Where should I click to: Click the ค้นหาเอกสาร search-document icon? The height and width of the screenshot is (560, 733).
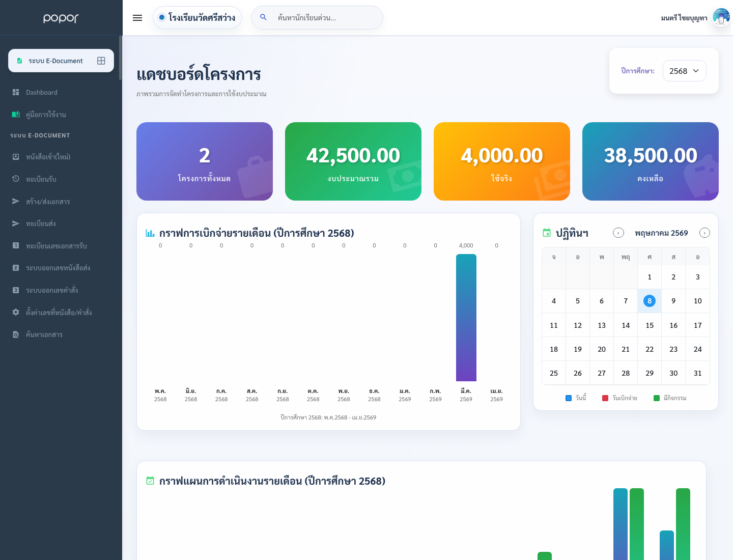[x=16, y=334]
